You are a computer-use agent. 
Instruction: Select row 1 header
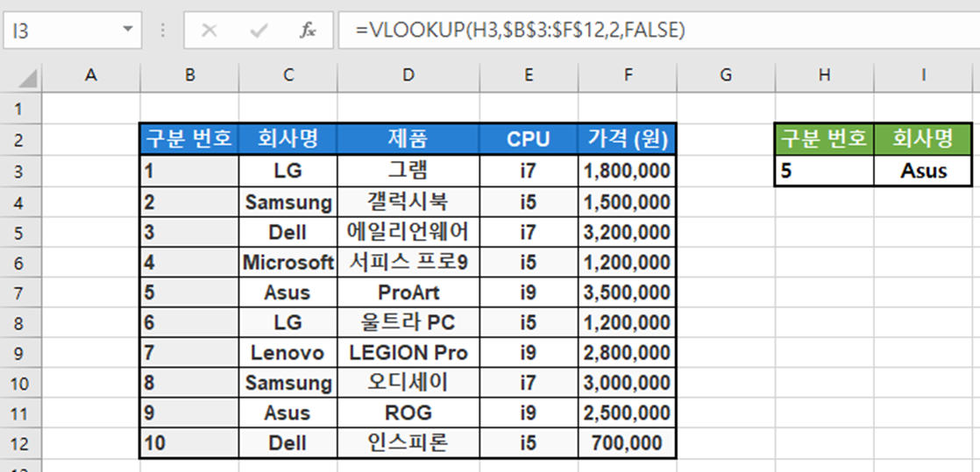pyautogui.click(x=20, y=109)
